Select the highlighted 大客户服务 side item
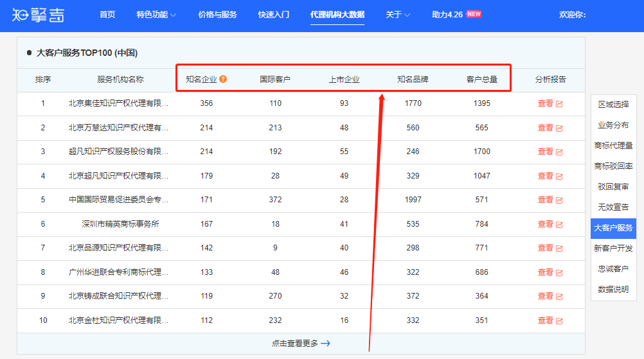 click(x=613, y=228)
